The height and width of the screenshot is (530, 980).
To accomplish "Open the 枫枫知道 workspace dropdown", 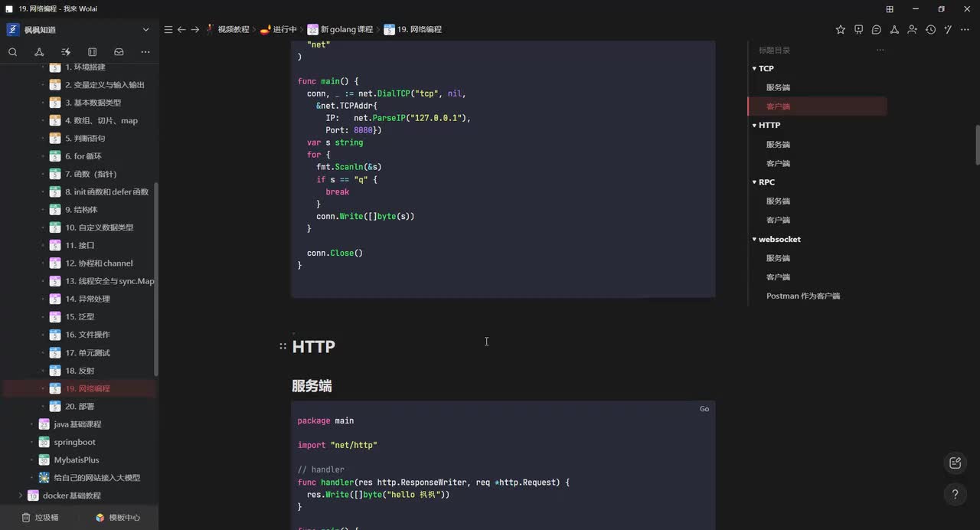I will (x=145, y=30).
